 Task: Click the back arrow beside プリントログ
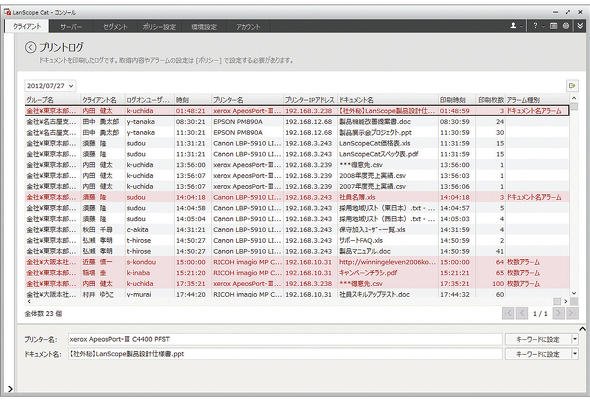[x=30, y=47]
